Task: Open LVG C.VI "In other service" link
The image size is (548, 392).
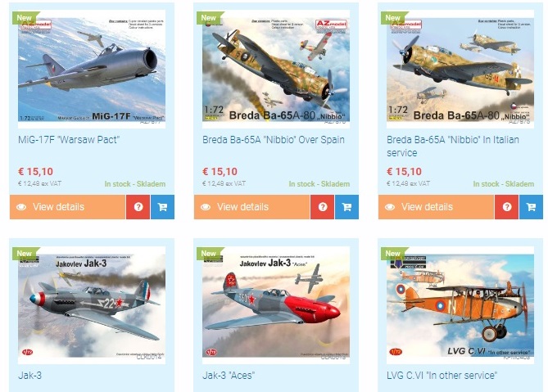Action: [x=442, y=376]
